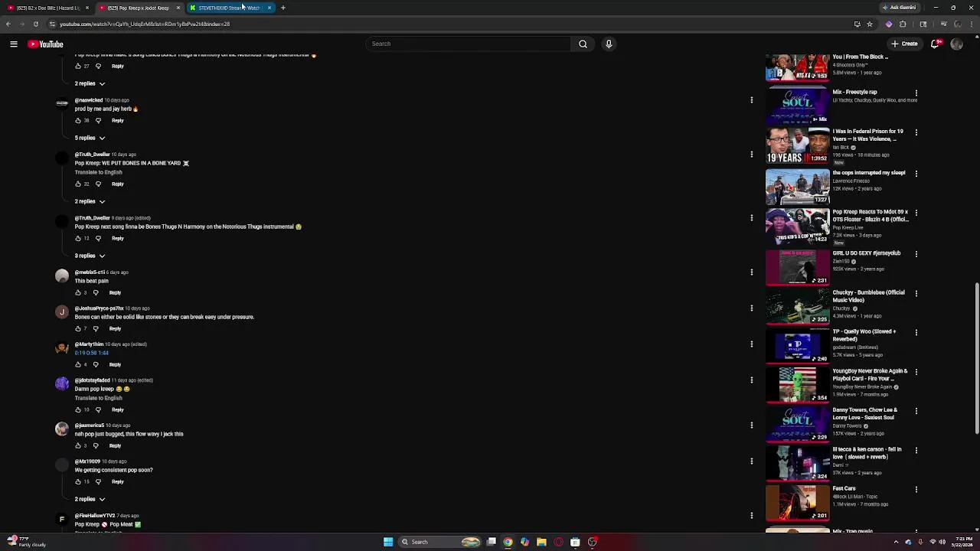Open the Chrome extensions puzzle icon

click(x=903, y=24)
